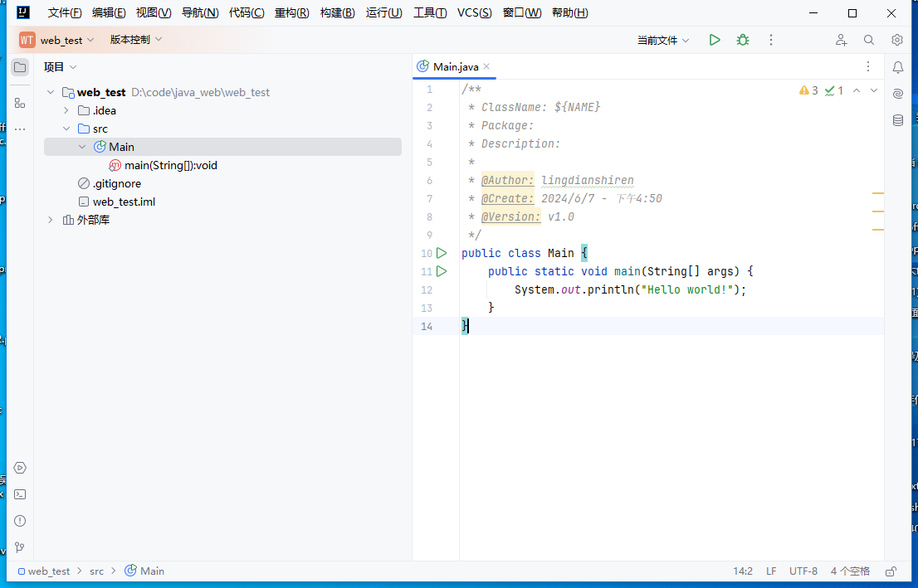Open the 代码(C) menu
The height and width of the screenshot is (588, 918).
point(247,13)
